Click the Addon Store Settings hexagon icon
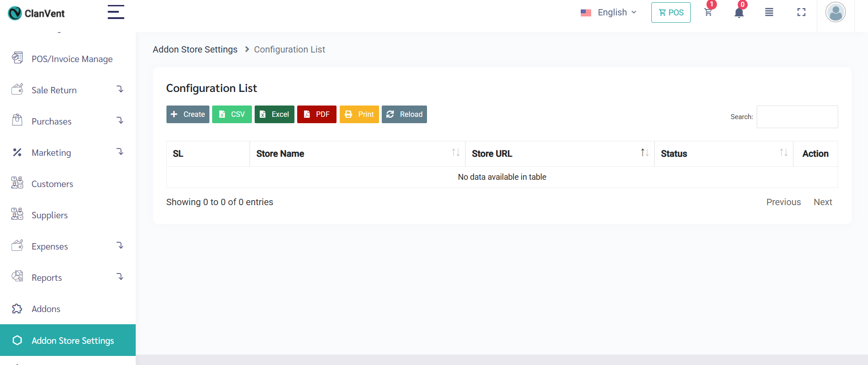This screenshot has height=365, width=868. tap(17, 340)
